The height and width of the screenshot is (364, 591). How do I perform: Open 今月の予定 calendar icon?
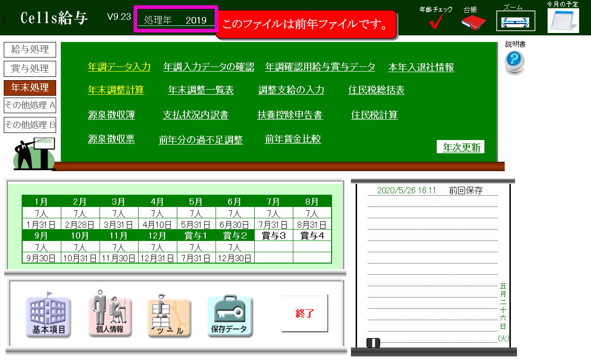(x=563, y=21)
